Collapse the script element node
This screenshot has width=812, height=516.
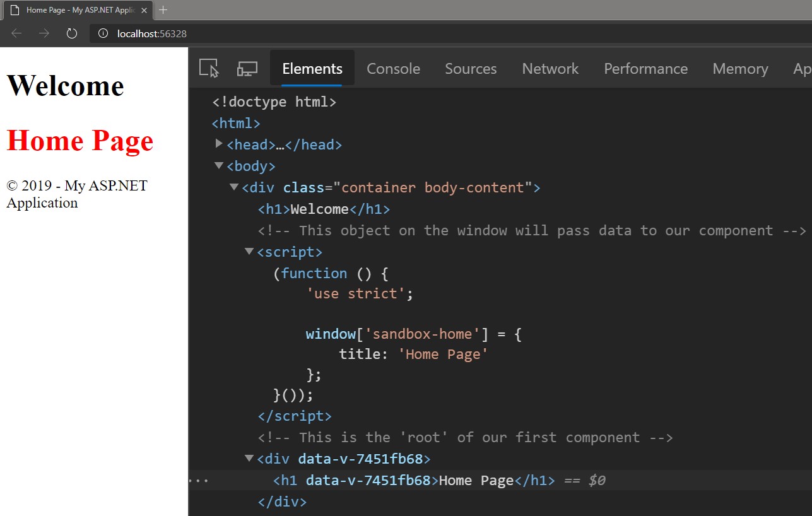(x=249, y=251)
